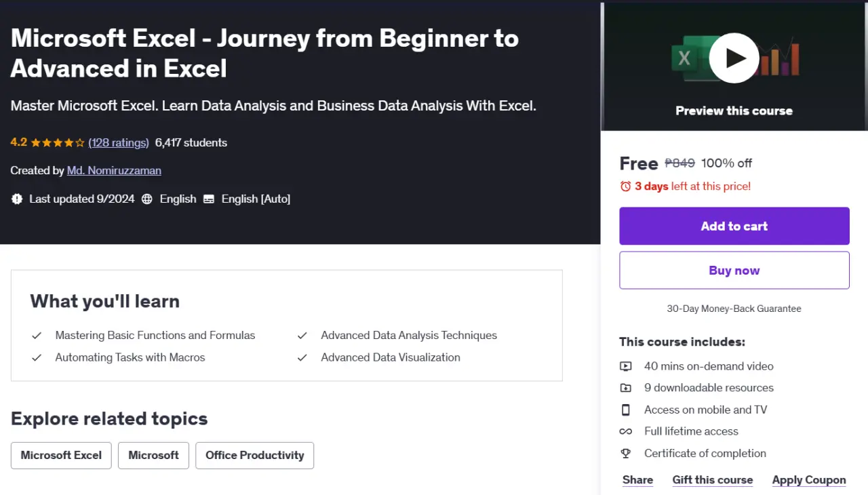The image size is (868, 495).
Task: Click the mobile device access icon
Action: (x=626, y=410)
